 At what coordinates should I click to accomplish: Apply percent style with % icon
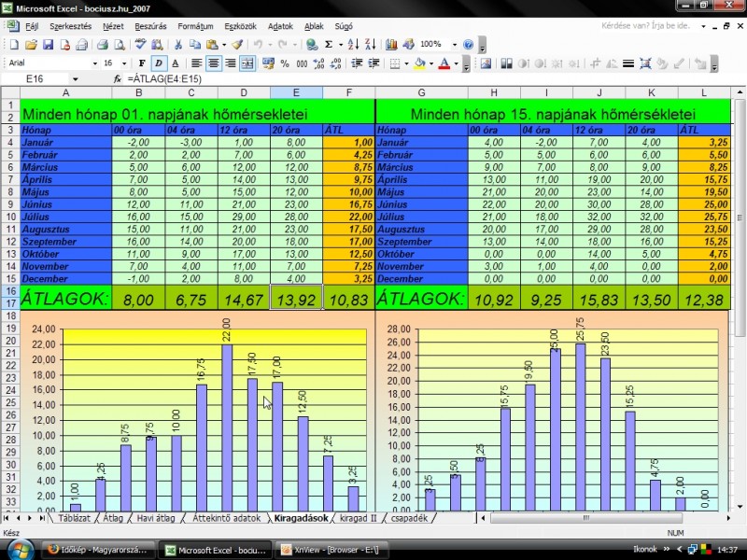tap(285, 63)
